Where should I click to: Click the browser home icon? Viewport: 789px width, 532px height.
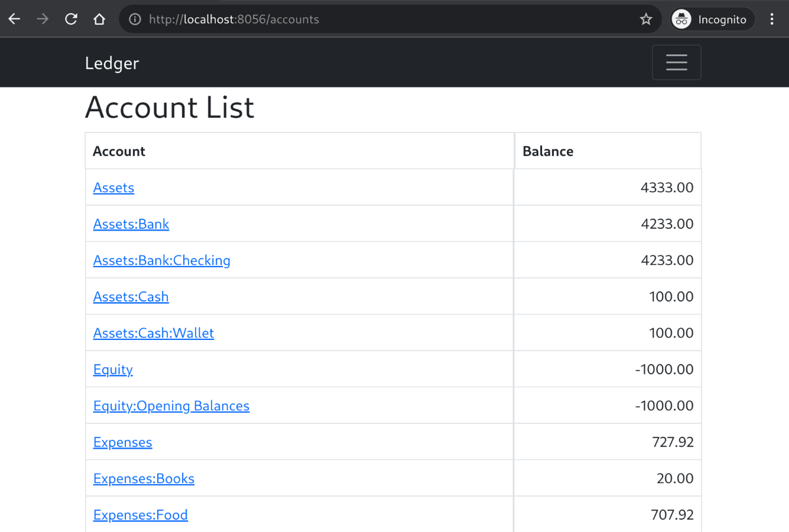[99, 18]
